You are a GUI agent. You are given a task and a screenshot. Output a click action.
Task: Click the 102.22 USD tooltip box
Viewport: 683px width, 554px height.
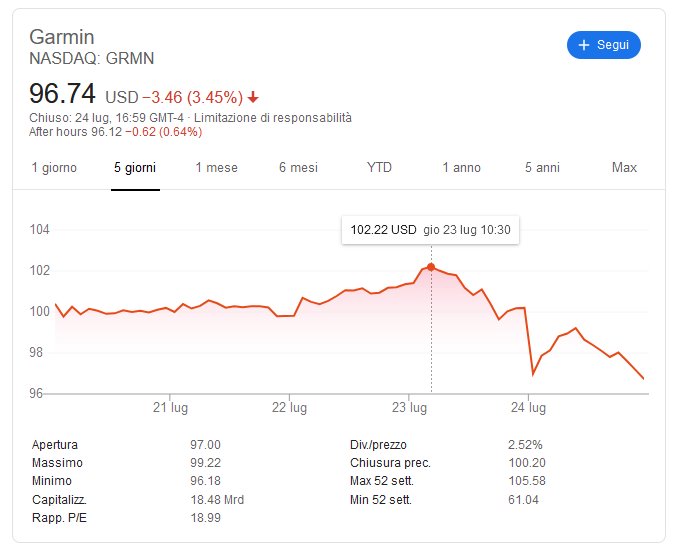(430, 230)
